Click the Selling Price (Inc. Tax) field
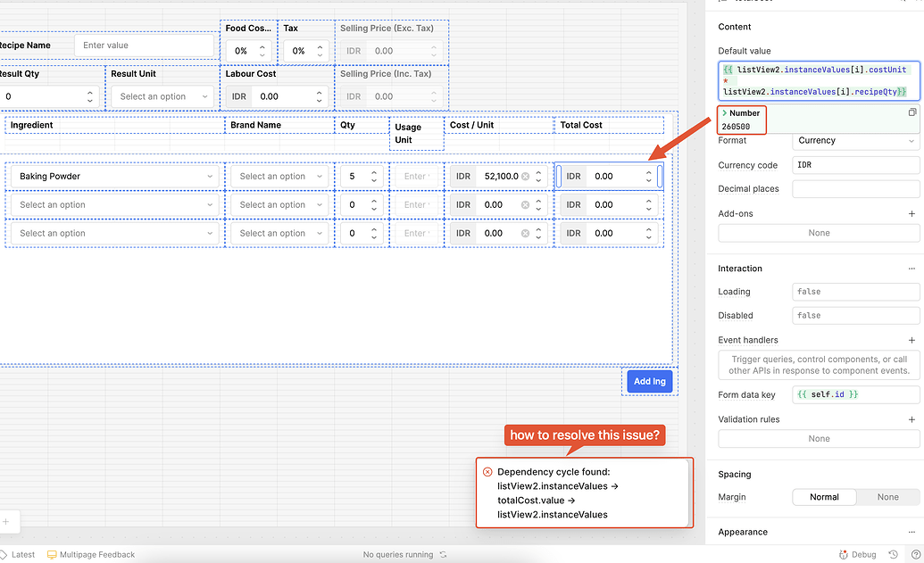Image resolution: width=924 pixels, height=563 pixels. tap(392, 96)
